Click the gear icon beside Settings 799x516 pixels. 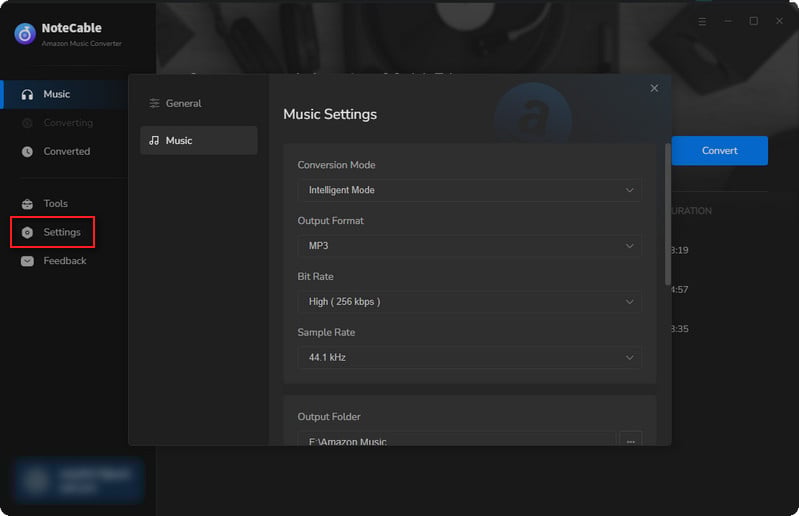[28, 233]
